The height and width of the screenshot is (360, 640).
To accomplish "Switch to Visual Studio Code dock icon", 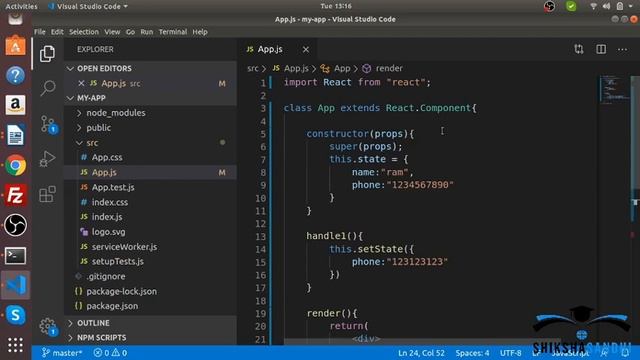I will tap(16, 285).
